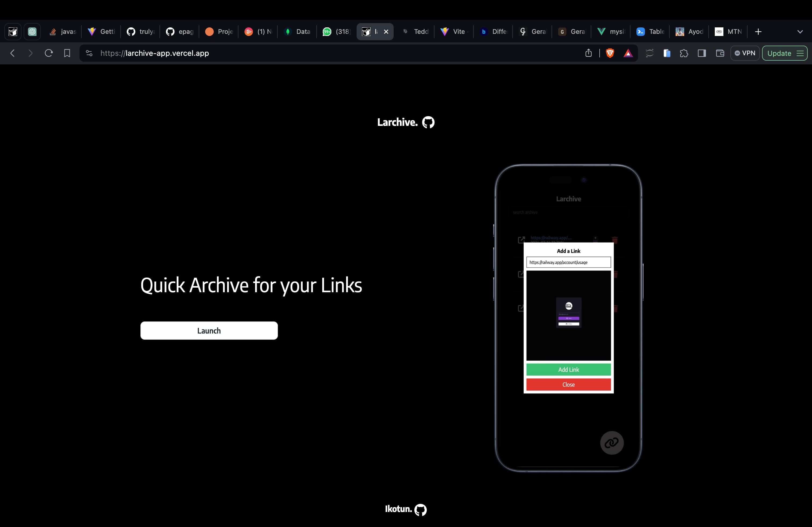Switch to the first 'Gera' tab
The image size is (812, 527).
pyautogui.click(x=533, y=32)
